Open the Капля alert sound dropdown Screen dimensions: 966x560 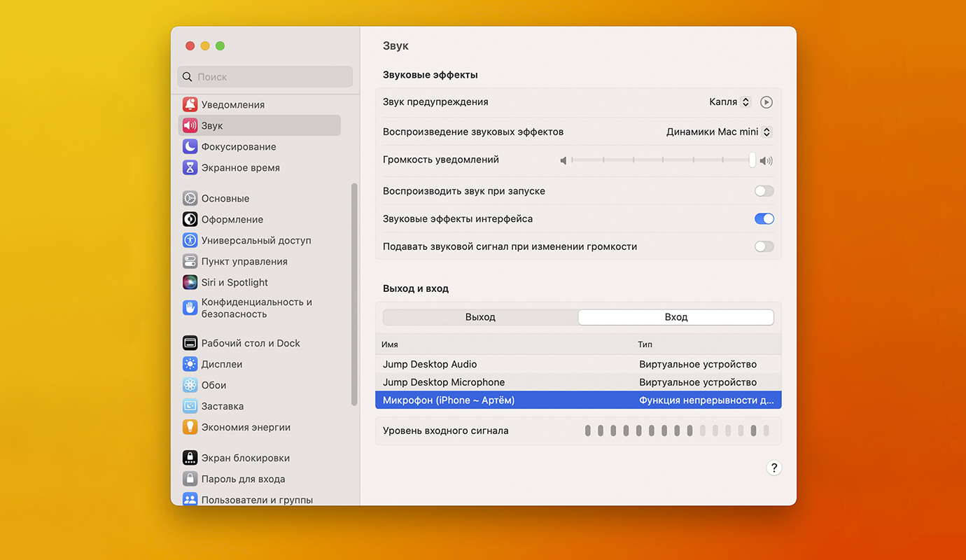click(x=729, y=102)
